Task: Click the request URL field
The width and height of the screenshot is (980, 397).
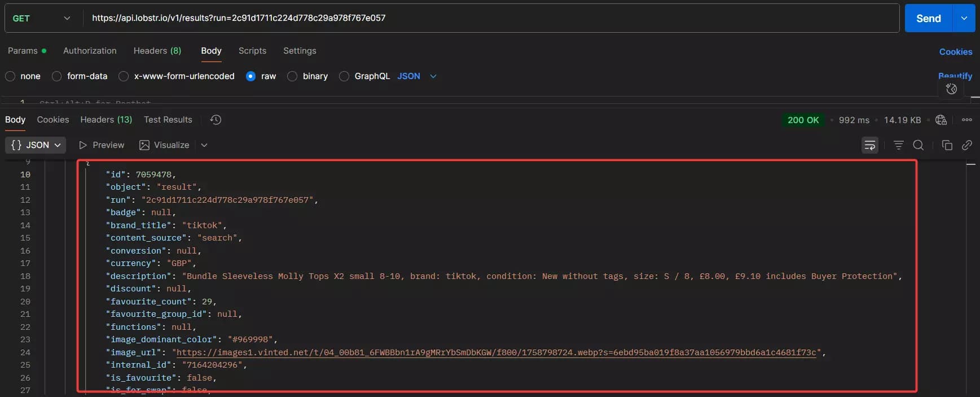Action: click(x=491, y=18)
